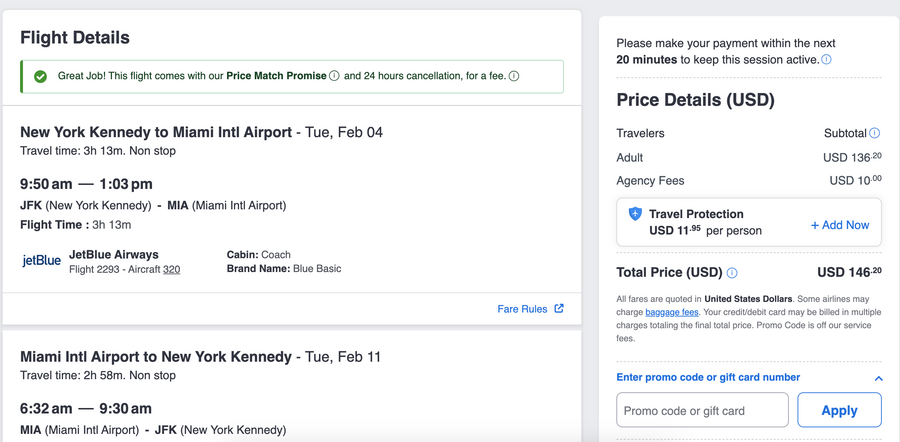
Task: Open the Total Price info icon
Action: (x=732, y=273)
